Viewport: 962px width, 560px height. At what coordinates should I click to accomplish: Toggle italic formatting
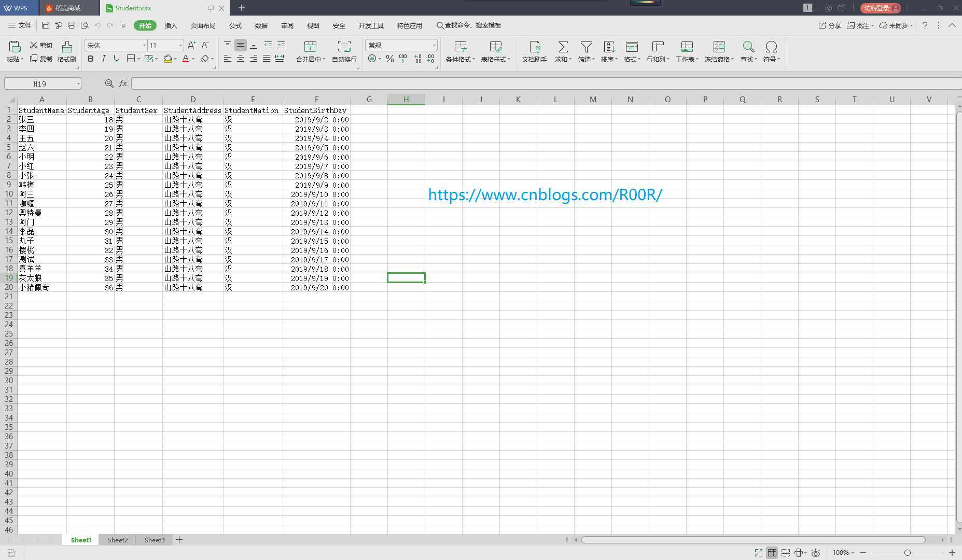tap(104, 59)
